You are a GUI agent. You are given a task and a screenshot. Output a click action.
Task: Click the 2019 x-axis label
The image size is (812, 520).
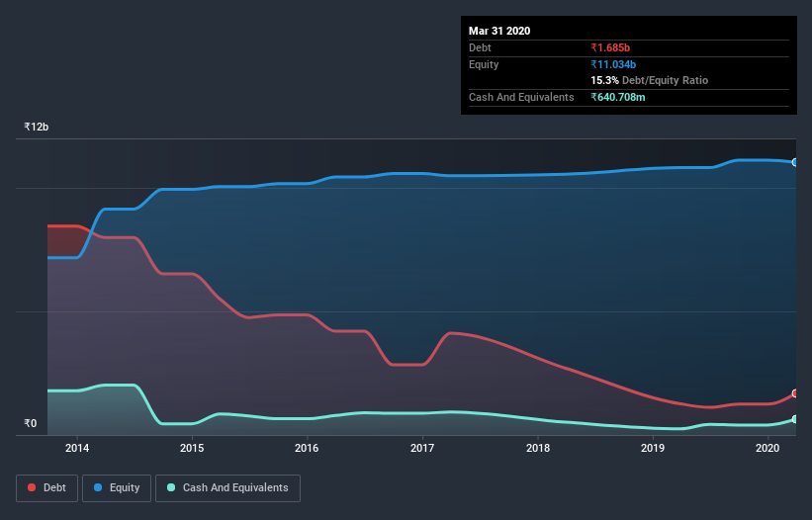point(653,448)
